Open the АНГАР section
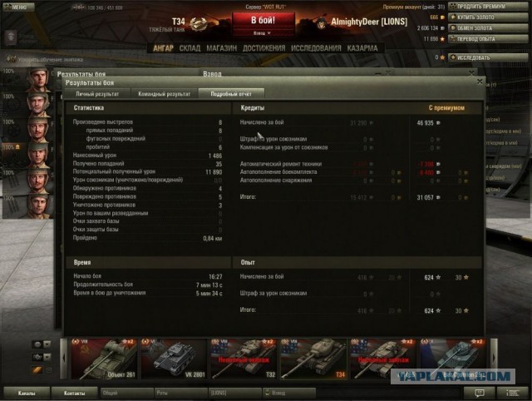 coord(163,48)
